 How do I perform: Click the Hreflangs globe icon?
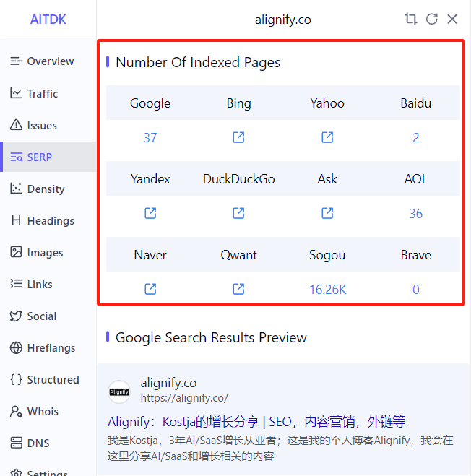[x=16, y=347]
